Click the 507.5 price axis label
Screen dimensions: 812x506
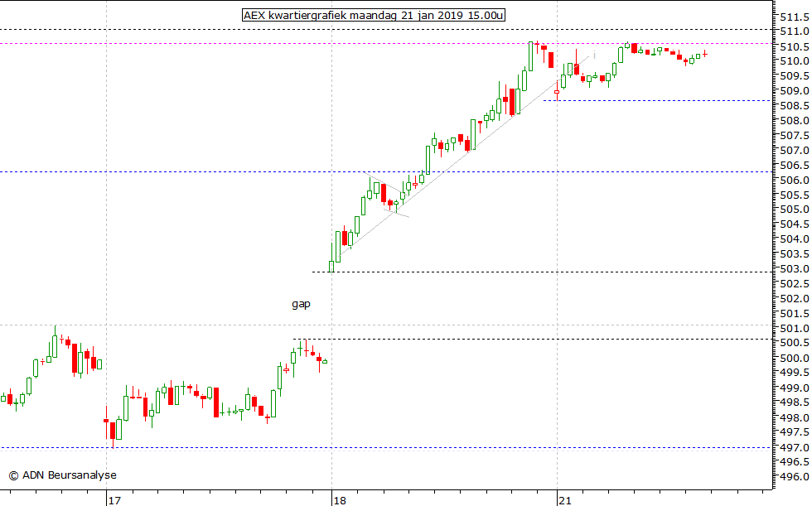click(795, 136)
